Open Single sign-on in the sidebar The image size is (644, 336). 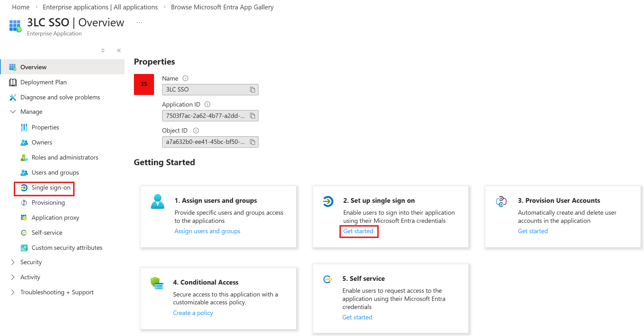pyautogui.click(x=51, y=187)
